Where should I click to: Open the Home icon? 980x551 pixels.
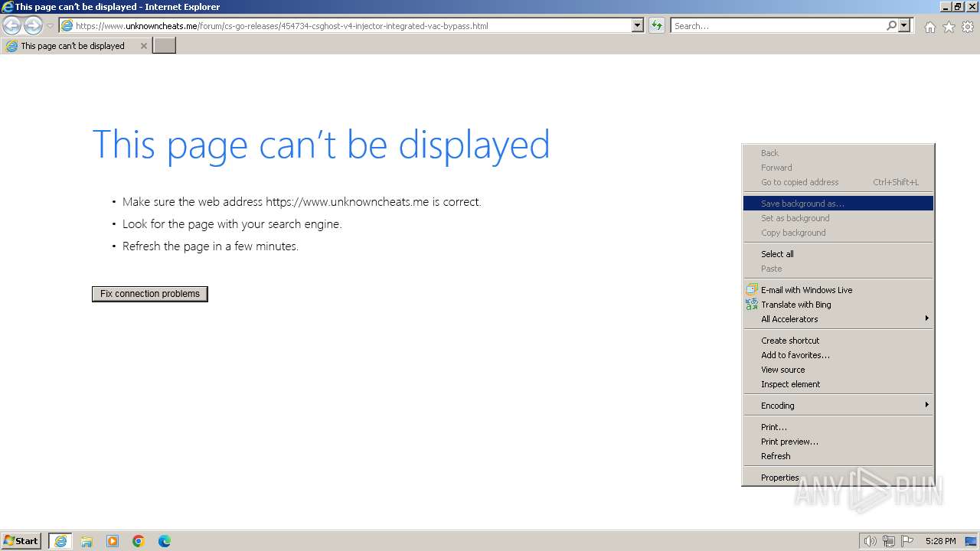929,27
